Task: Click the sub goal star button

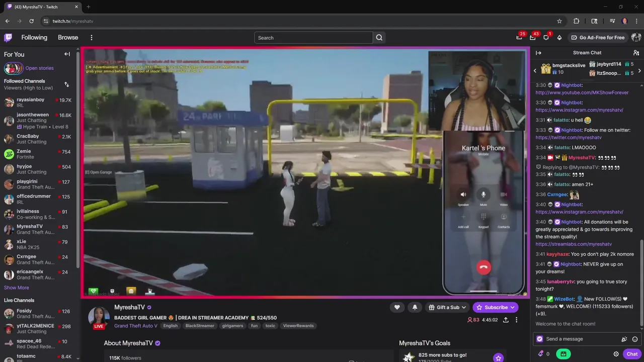Action: point(498,358)
